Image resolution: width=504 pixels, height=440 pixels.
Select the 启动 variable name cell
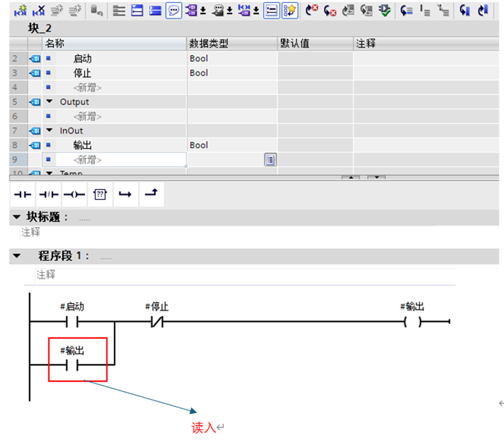pyautogui.click(x=82, y=58)
